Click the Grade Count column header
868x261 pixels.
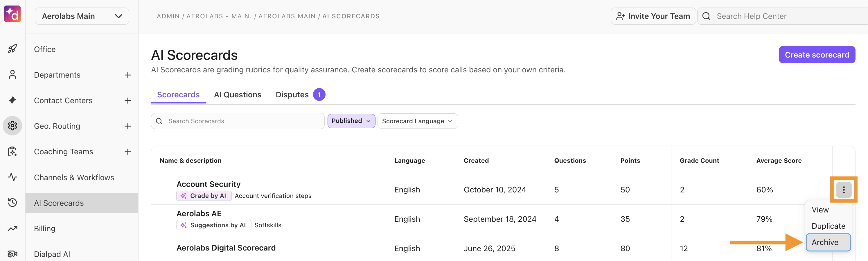(x=700, y=160)
